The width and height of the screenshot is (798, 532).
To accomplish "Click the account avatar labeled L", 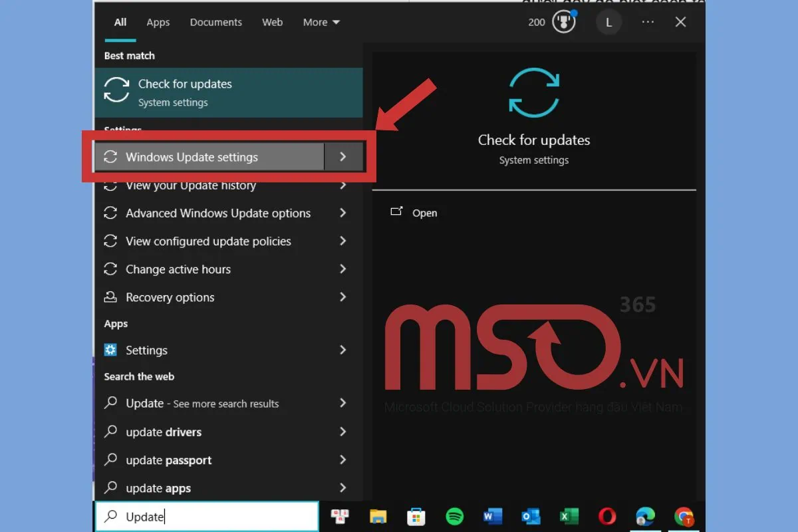I will tap(608, 22).
